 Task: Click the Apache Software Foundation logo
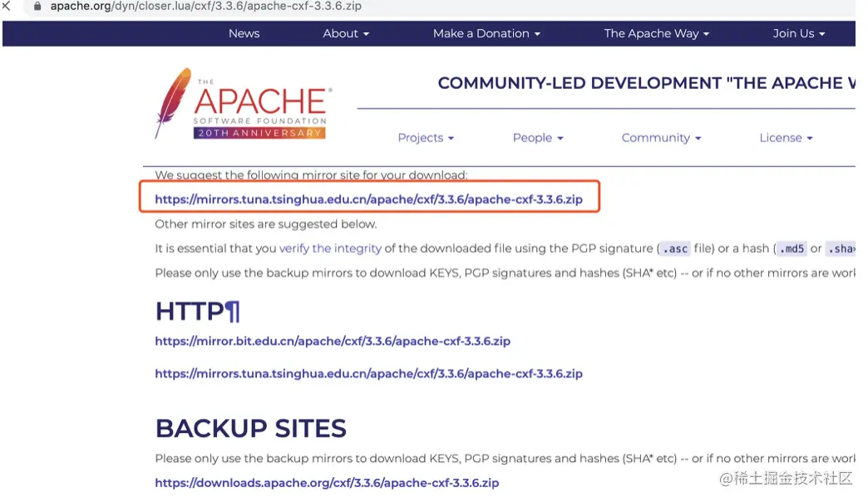coord(244,104)
